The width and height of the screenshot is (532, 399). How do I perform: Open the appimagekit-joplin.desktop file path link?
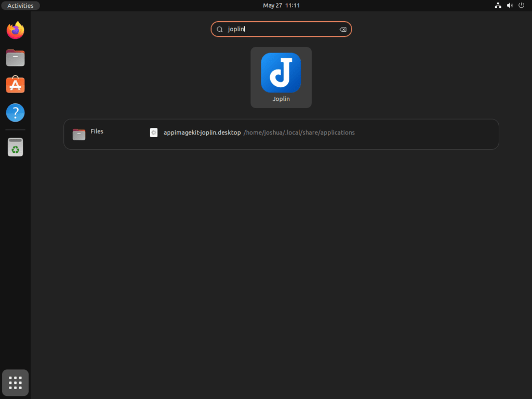(299, 132)
